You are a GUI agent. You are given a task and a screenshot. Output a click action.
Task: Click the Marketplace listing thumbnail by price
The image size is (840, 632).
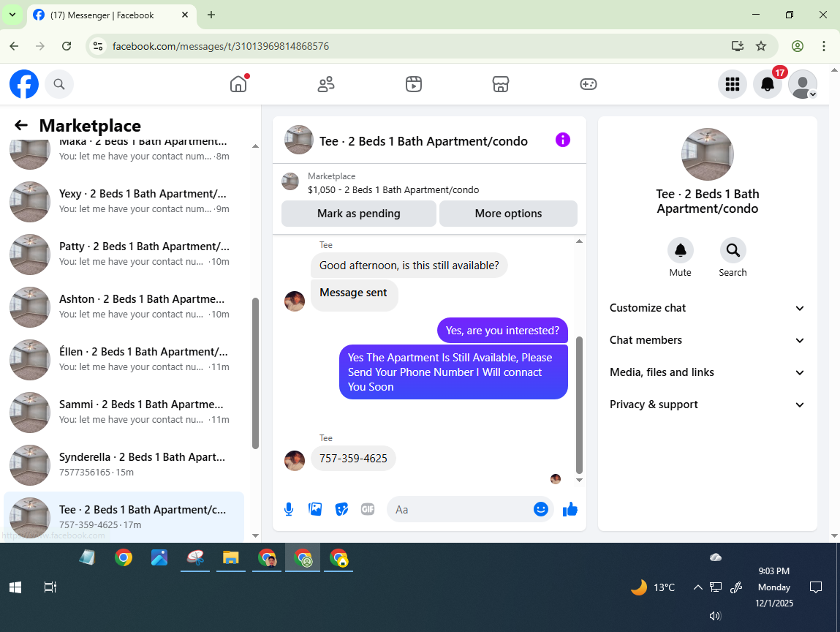[x=290, y=181]
